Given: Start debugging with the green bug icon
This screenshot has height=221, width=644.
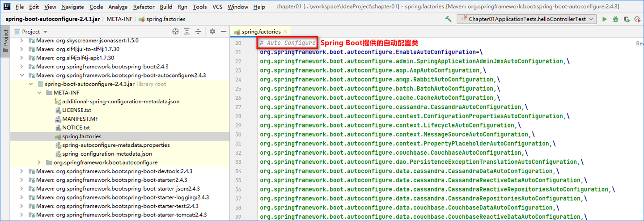Looking at the screenshot, I should tap(616, 19).
